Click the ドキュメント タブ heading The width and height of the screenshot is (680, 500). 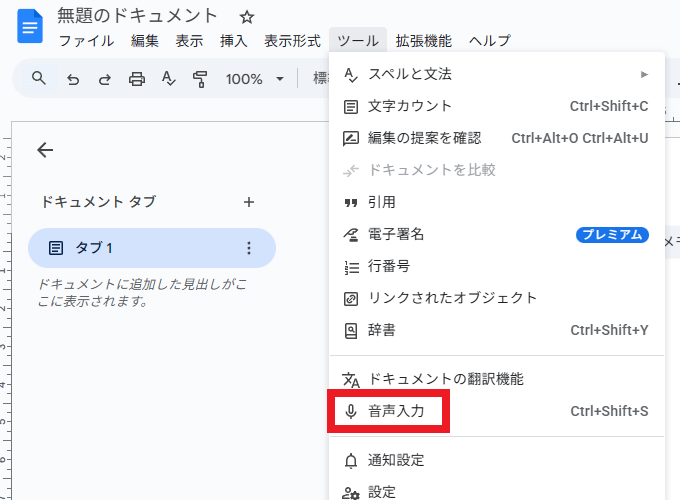pos(98,202)
